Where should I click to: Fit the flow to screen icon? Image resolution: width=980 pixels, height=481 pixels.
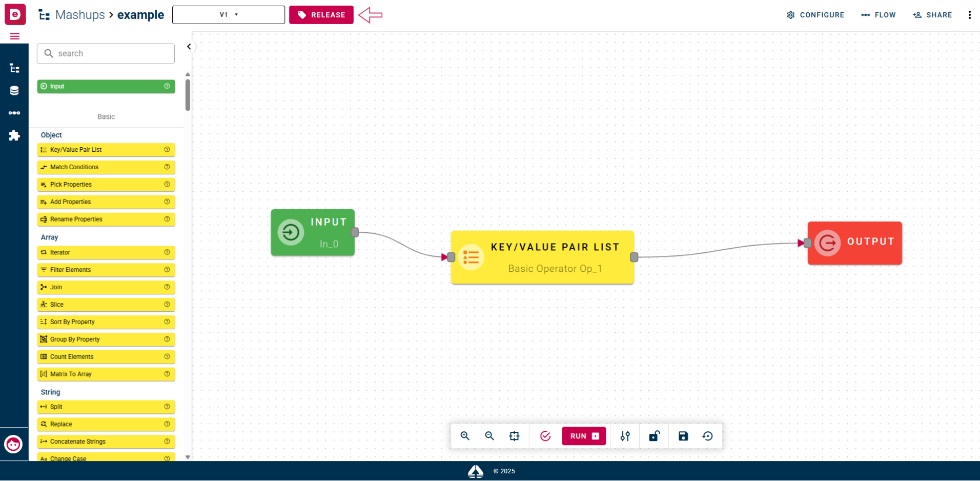coord(514,436)
